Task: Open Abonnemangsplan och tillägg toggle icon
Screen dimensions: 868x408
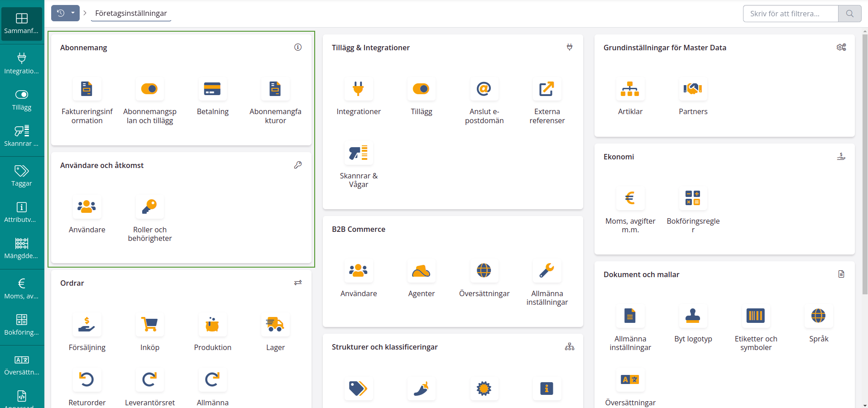Action: point(149,89)
